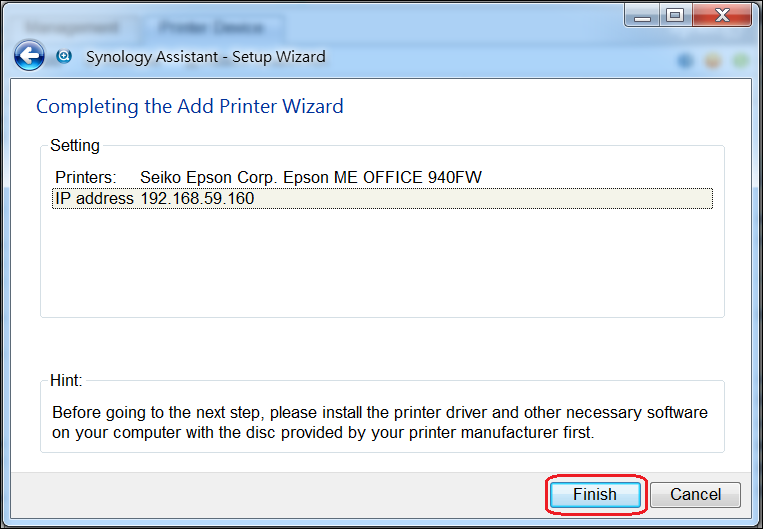Minimize the Setup Wizard window
This screenshot has height=529, width=763.
[x=642, y=16]
